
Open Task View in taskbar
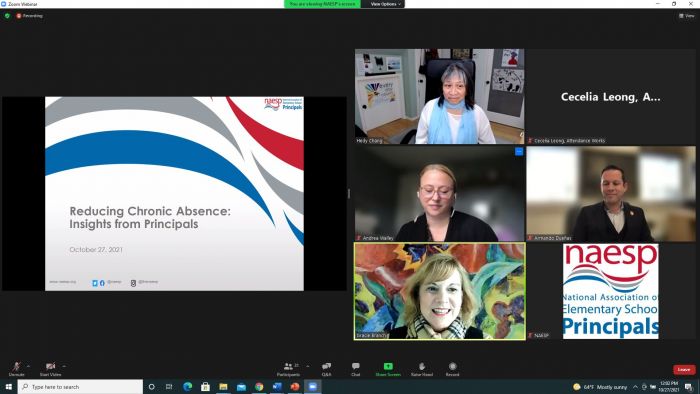tap(169, 386)
